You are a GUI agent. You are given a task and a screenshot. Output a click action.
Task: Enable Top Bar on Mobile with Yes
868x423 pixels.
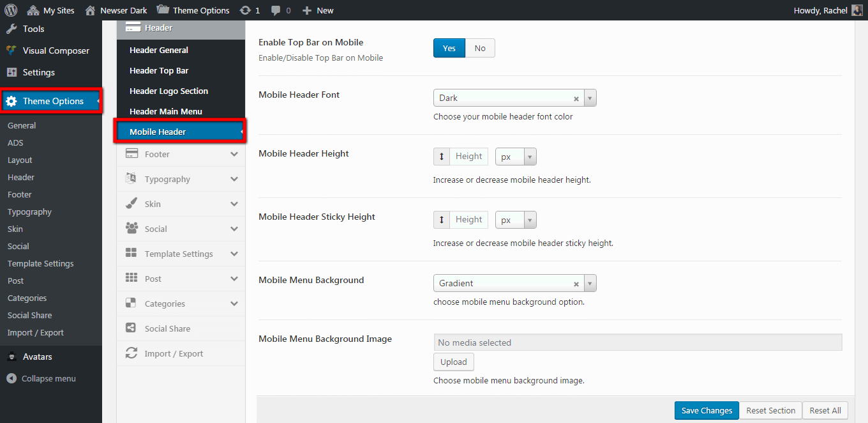(449, 49)
